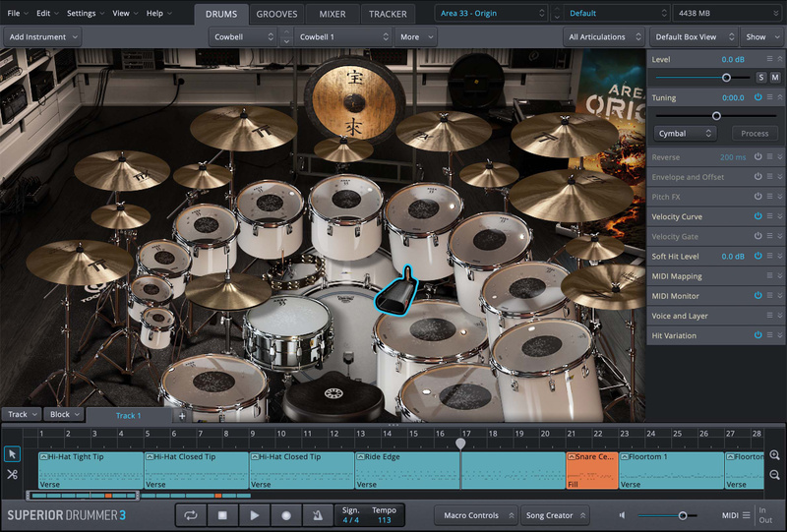Screen dimensions: 787x532
Task: Toggle the metronome in the transport bar
Action: [318, 515]
